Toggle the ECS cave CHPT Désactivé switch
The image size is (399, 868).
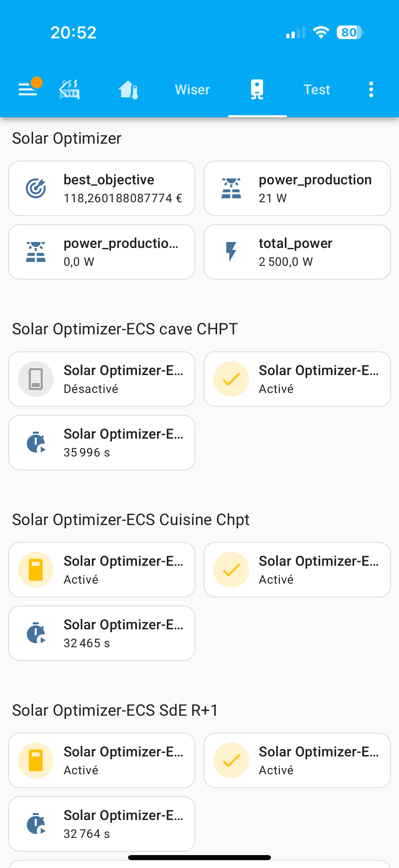click(36, 379)
